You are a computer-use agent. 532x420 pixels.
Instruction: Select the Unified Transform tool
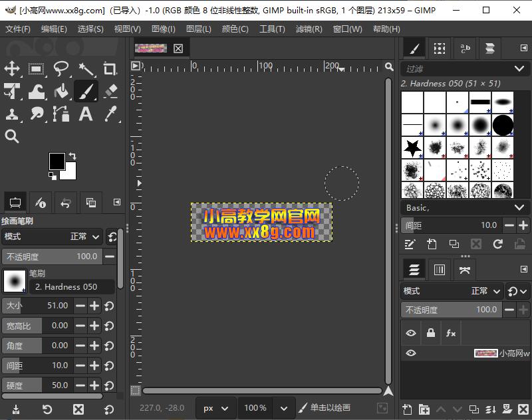coord(12,91)
